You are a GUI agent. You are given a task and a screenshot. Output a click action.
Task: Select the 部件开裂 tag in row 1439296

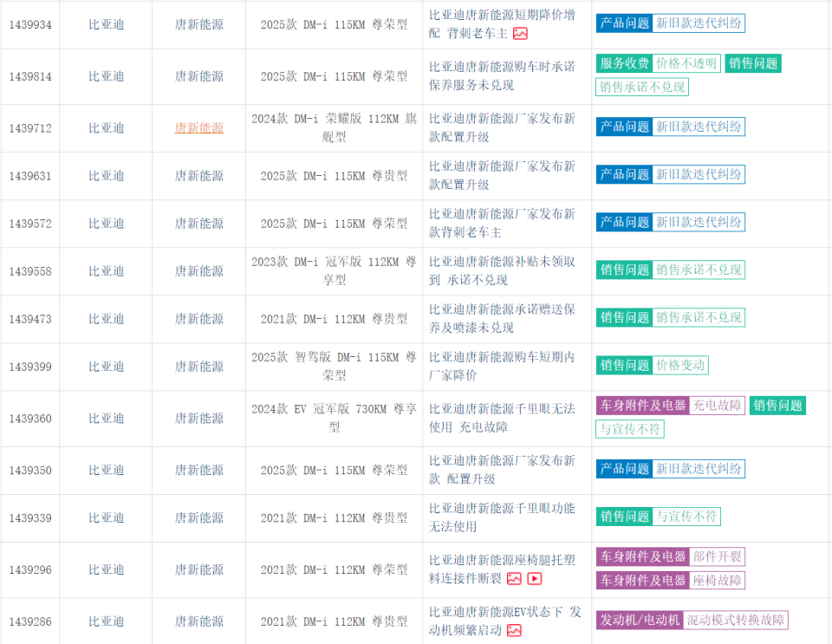tap(717, 557)
